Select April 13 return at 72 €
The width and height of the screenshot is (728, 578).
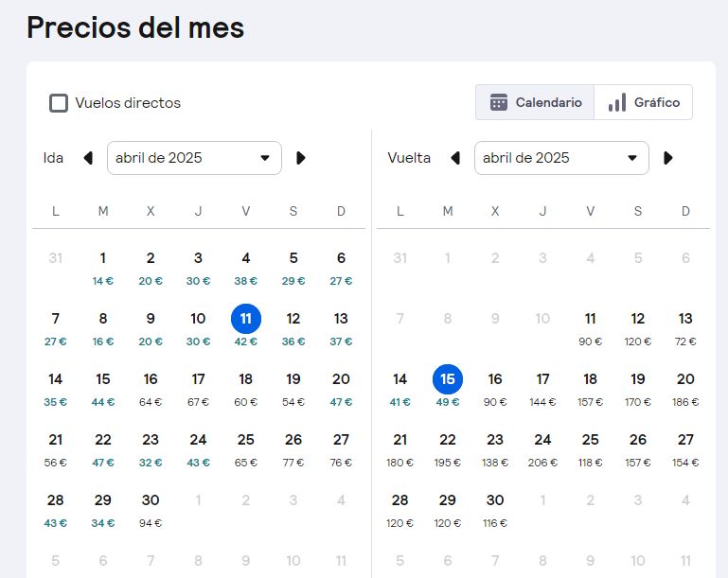pyautogui.click(x=685, y=329)
